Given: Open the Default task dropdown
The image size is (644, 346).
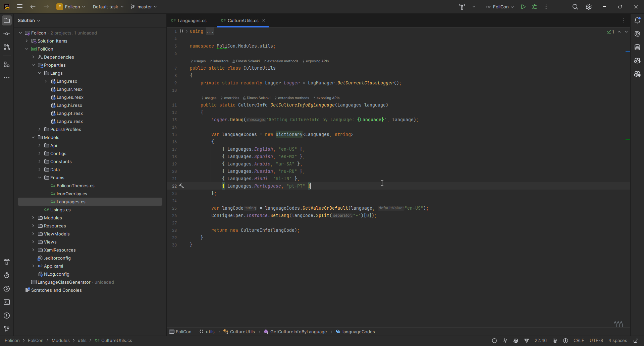Looking at the screenshot, I should (x=108, y=7).
